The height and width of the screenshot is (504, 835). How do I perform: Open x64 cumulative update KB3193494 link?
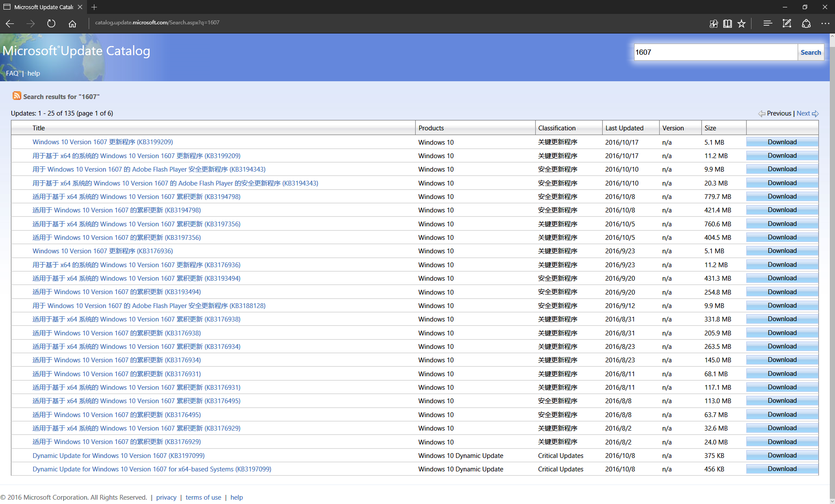[136, 279]
